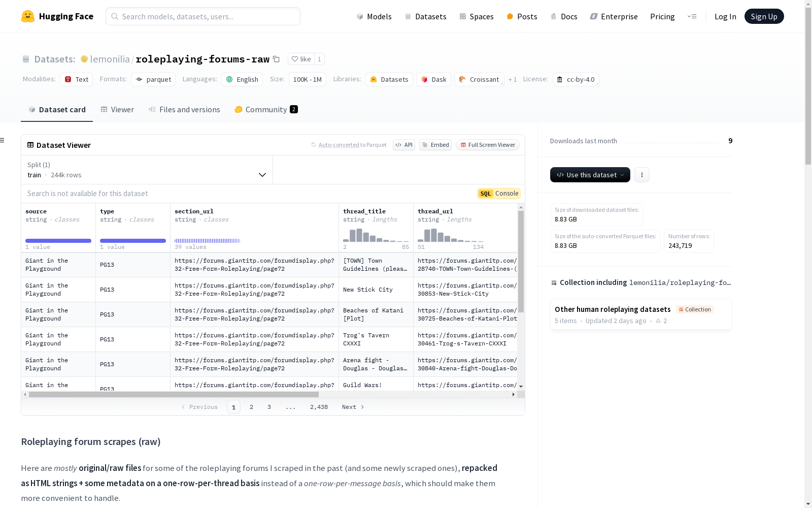Click the source column distribution bar

(x=58, y=241)
